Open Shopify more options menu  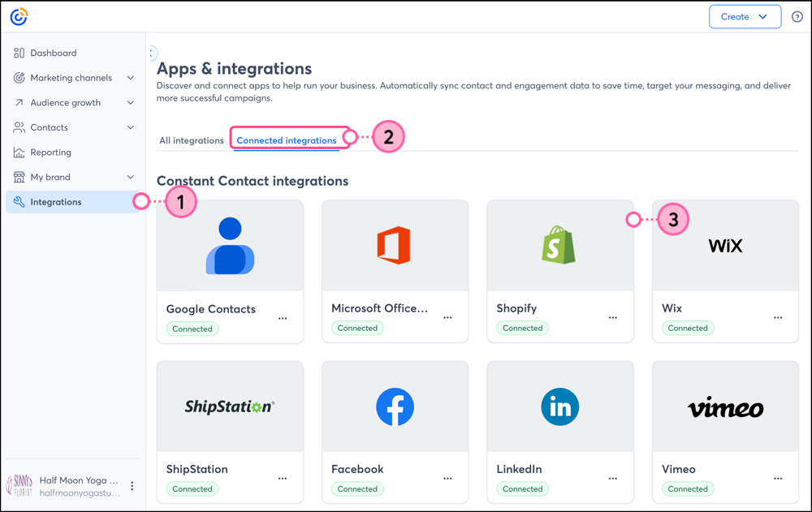click(x=612, y=317)
